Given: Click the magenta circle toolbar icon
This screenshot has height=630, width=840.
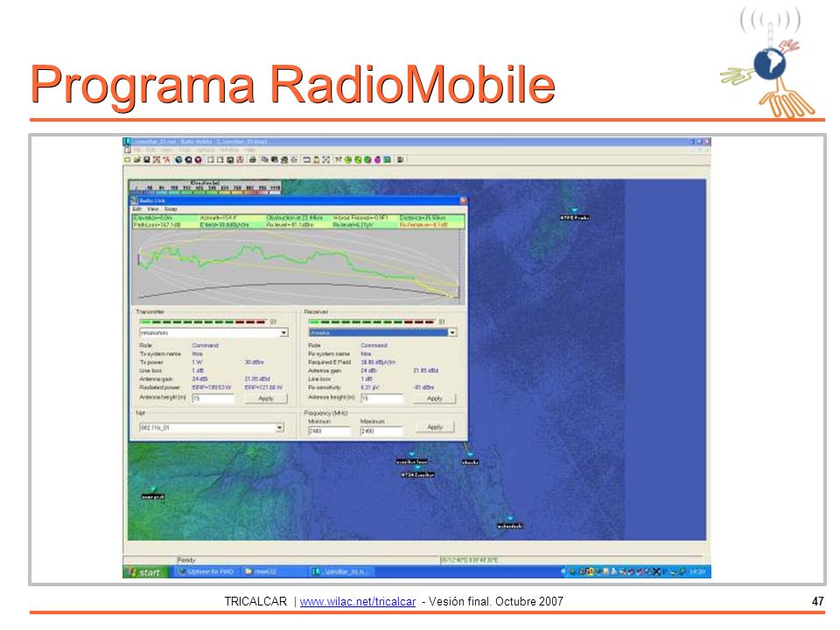Looking at the screenshot, I should [x=377, y=159].
